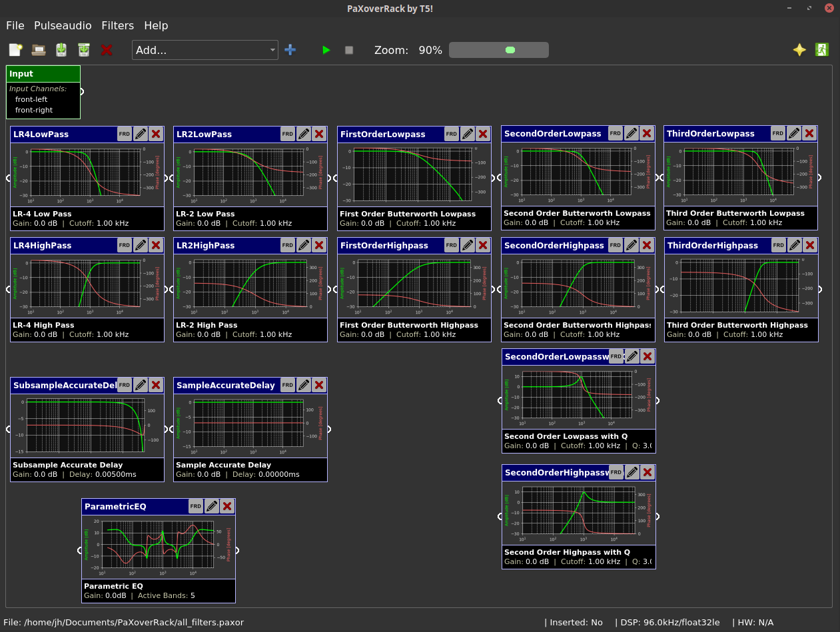Open the Pulseaudio menu
This screenshot has height=632, width=840.
coord(63,25)
